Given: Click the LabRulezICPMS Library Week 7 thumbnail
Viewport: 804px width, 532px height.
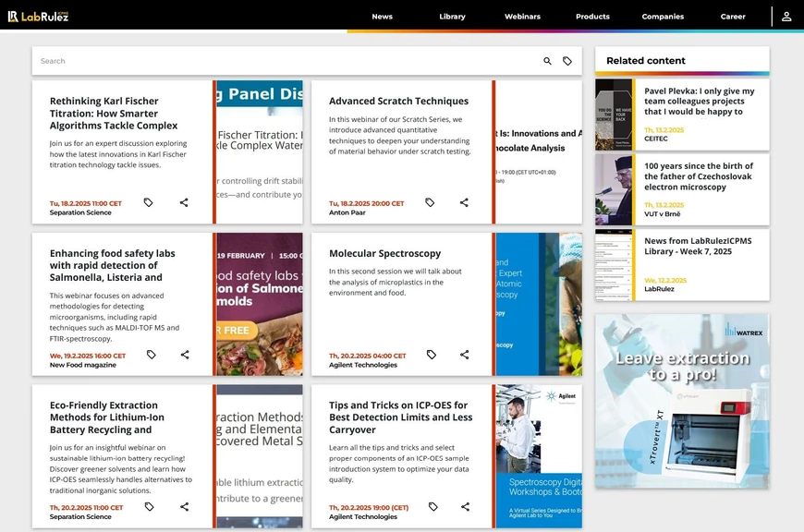Looking at the screenshot, I should [x=614, y=265].
